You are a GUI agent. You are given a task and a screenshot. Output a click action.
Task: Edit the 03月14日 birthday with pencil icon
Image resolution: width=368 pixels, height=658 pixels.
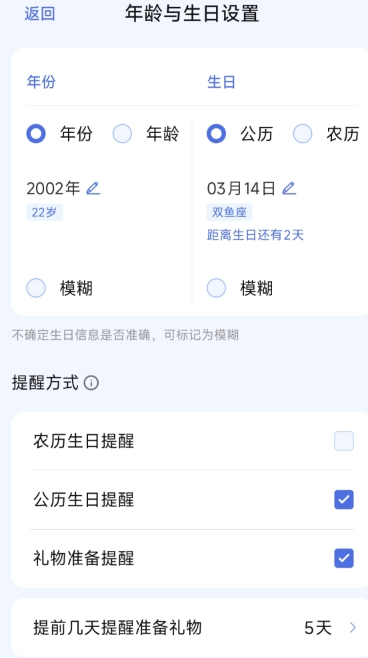(x=289, y=188)
